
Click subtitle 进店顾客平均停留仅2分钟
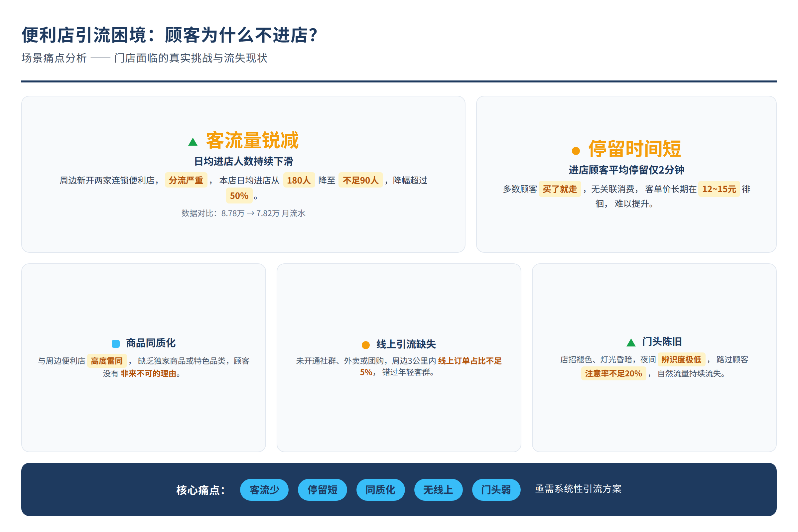pos(626,170)
